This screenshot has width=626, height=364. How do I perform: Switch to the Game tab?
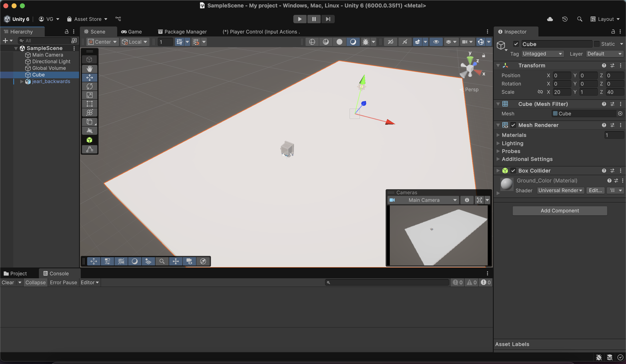pos(131,31)
